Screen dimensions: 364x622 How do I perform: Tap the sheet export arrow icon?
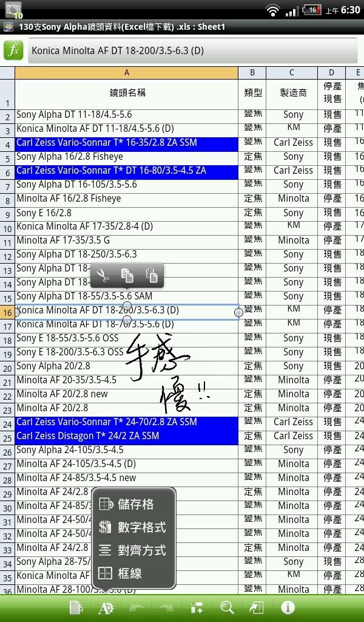[x=257, y=607]
